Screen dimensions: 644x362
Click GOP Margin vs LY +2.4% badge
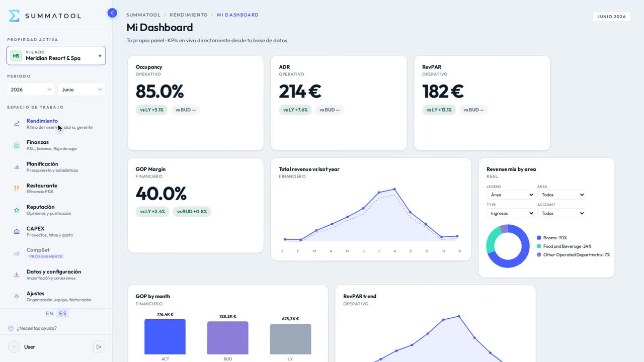152,212
